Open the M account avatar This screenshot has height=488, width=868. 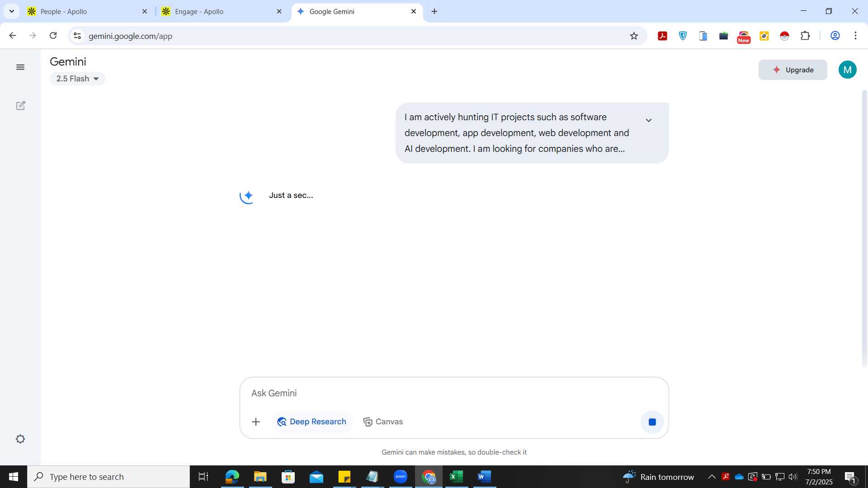[x=847, y=70]
